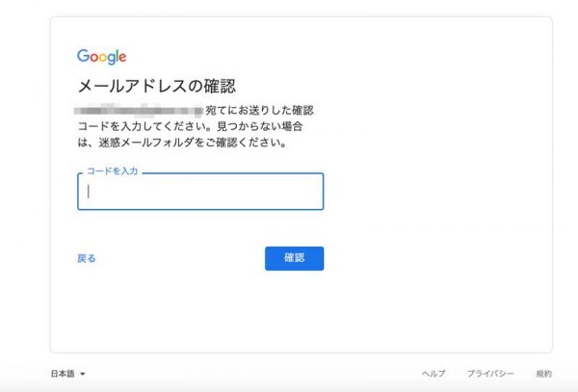Open the 日本語 language dropdown
Image resolution: width=578 pixels, height=392 pixels.
tap(67, 374)
